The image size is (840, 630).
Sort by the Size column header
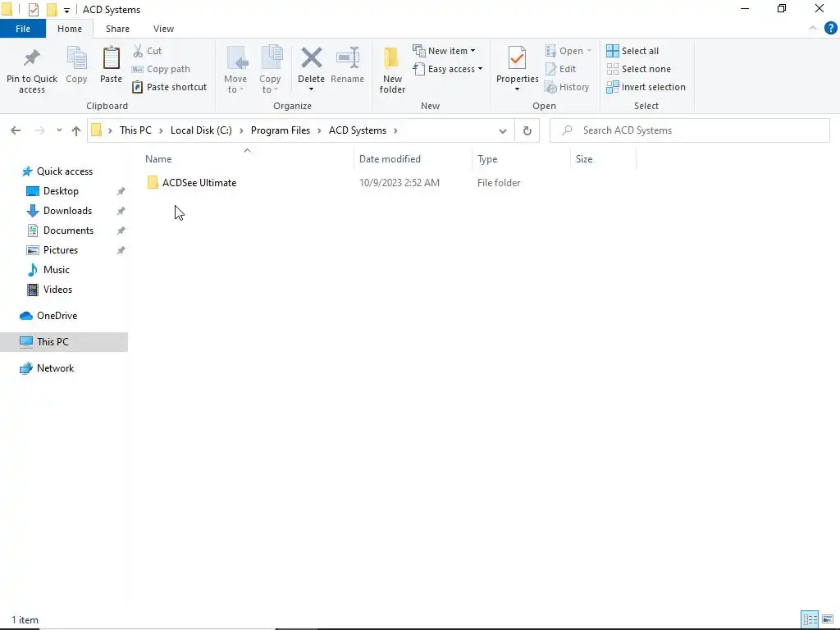tap(603, 159)
